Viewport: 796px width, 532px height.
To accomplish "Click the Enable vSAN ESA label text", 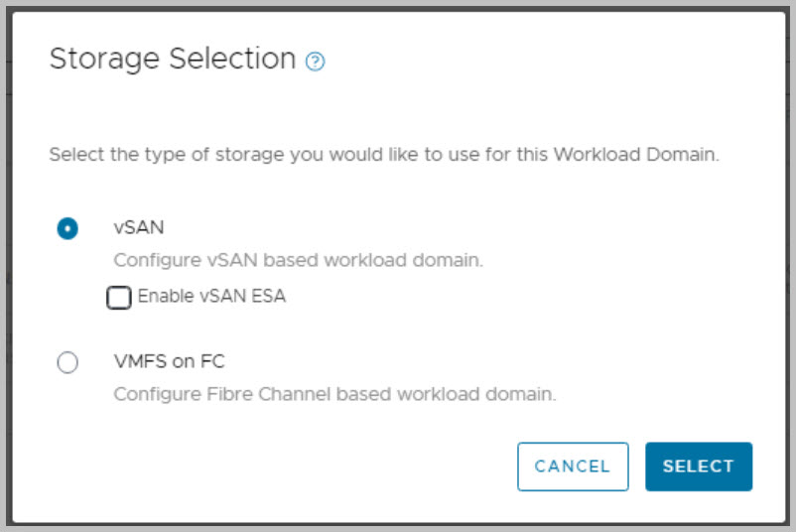I will [211, 296].
